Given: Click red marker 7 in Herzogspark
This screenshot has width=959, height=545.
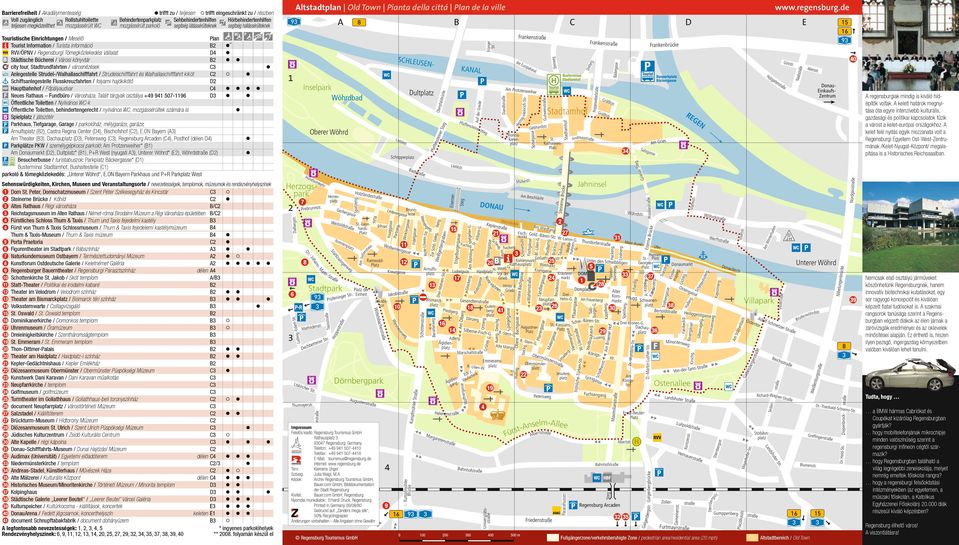Looking at the screenshot, I should [x=302, y=201].
